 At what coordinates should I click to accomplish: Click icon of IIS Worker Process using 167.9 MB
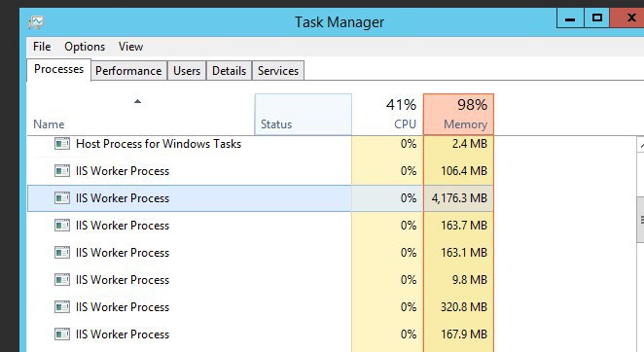tap(62, 334)
